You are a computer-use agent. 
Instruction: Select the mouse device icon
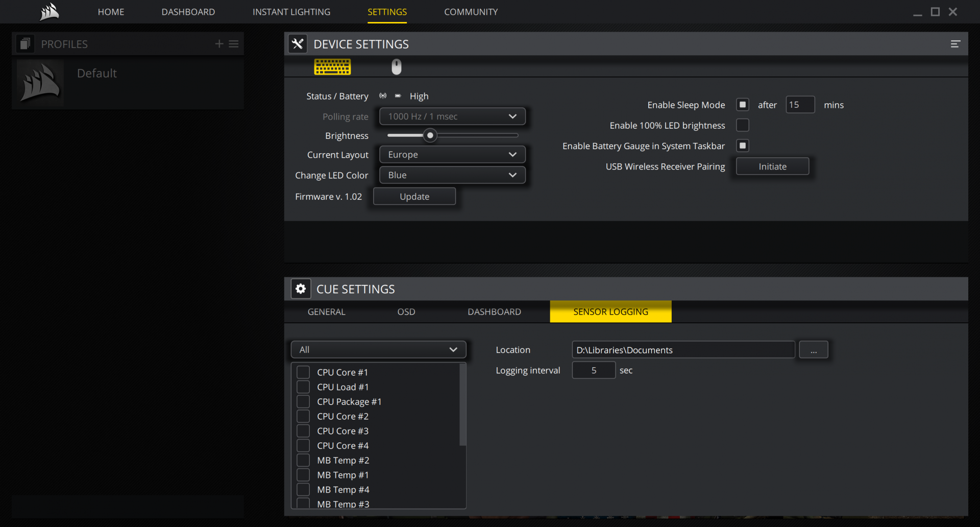(397, 67)
